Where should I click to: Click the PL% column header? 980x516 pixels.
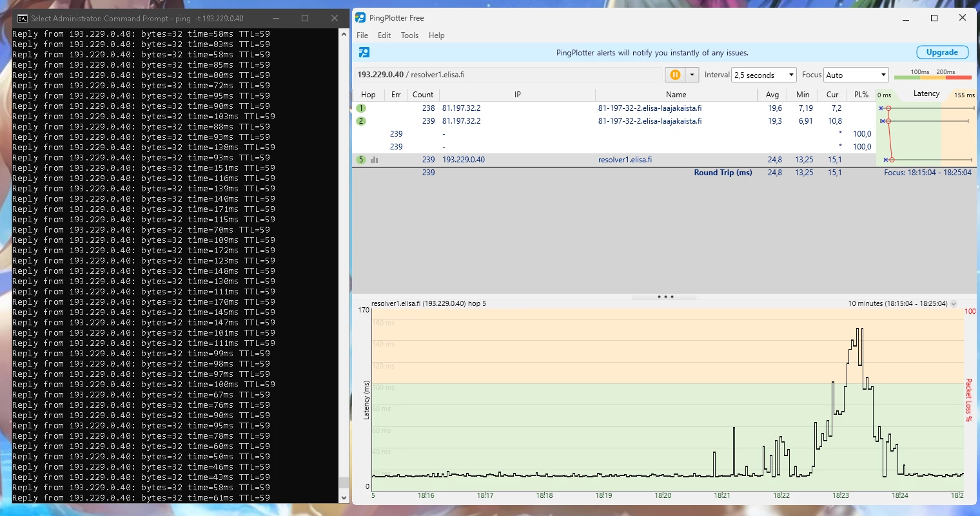point(861,95)
